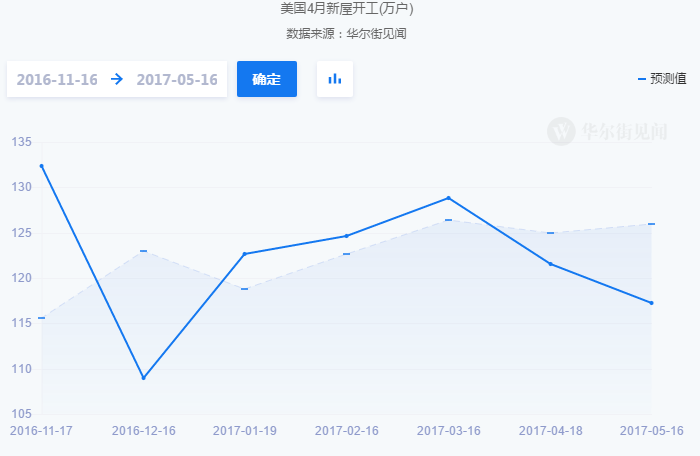This screenshot has width=700, height=456.
Task: Switch to bar chart view icon
Action: [335, 79]
